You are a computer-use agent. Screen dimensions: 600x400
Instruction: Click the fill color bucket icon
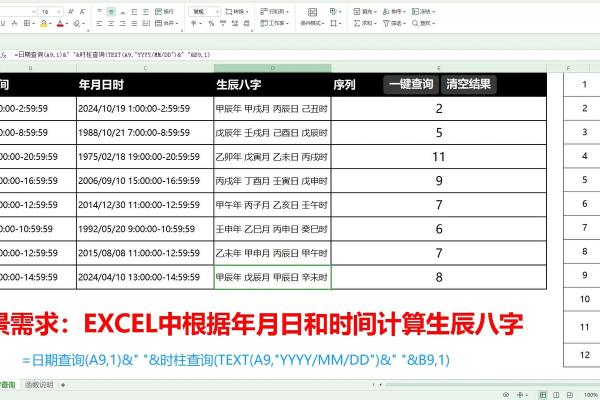[41, 23]
